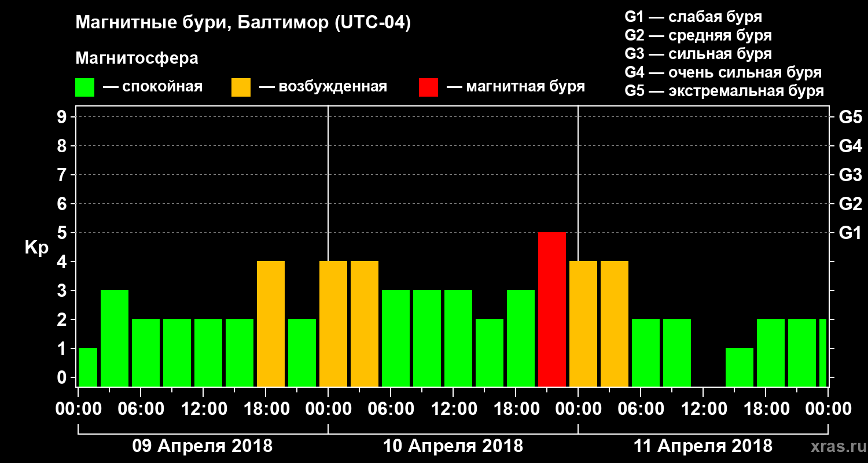
Task: Click the '12:00' time label above 10 Апреля
Action: coord(453,409)
